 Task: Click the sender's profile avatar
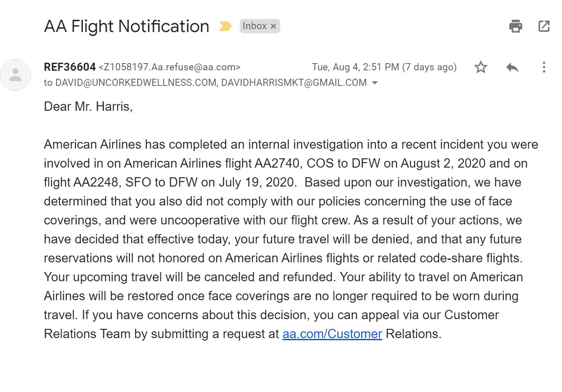16,75
